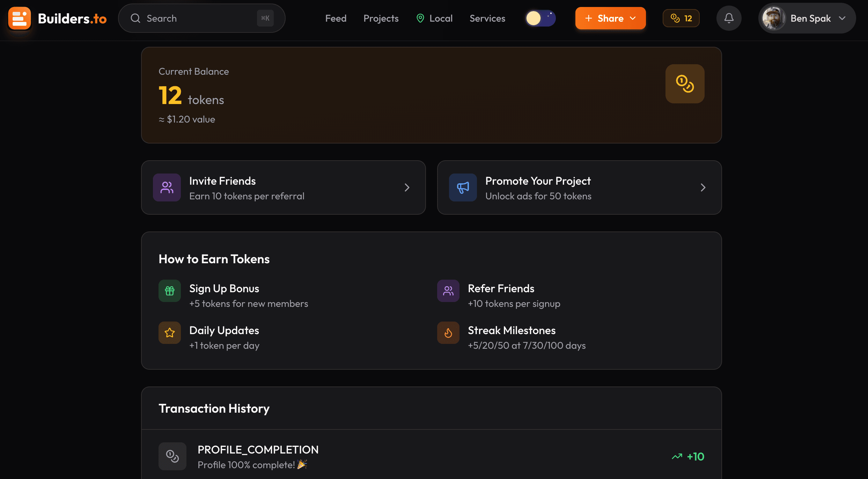Click the Refer Friends people icon

pyautogui.click(x=448, y=291)
